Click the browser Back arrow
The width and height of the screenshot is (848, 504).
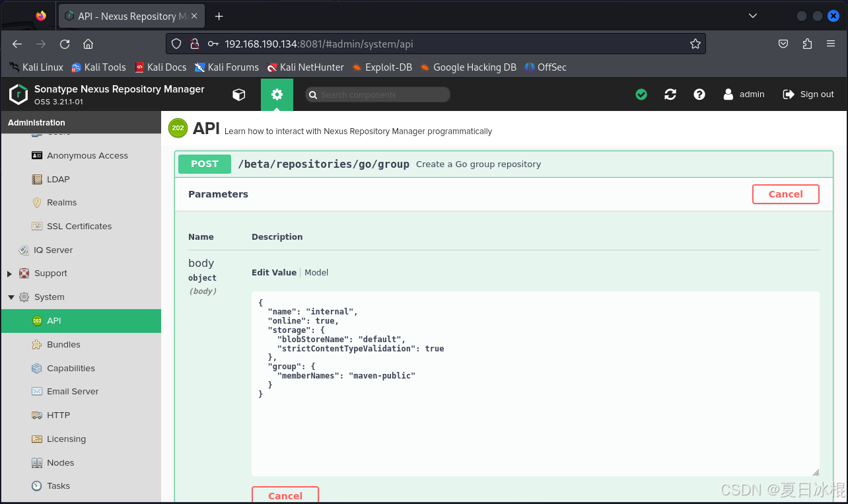(17, 44)
